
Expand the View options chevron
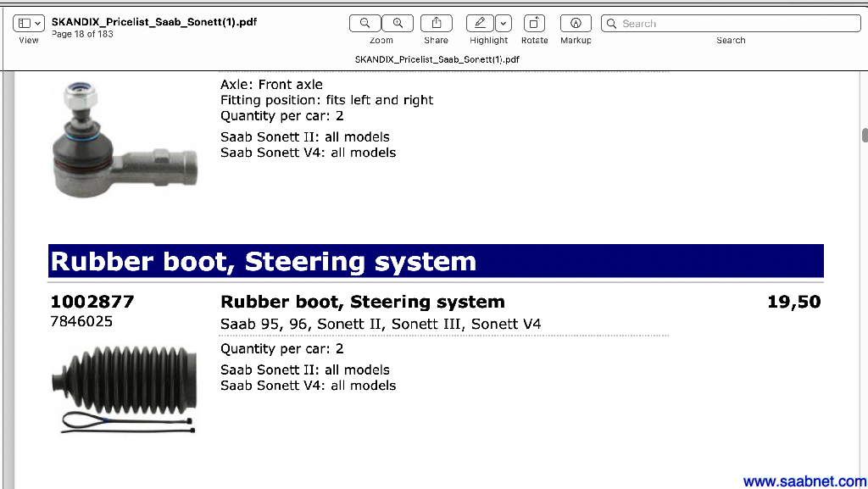[37, 23]
